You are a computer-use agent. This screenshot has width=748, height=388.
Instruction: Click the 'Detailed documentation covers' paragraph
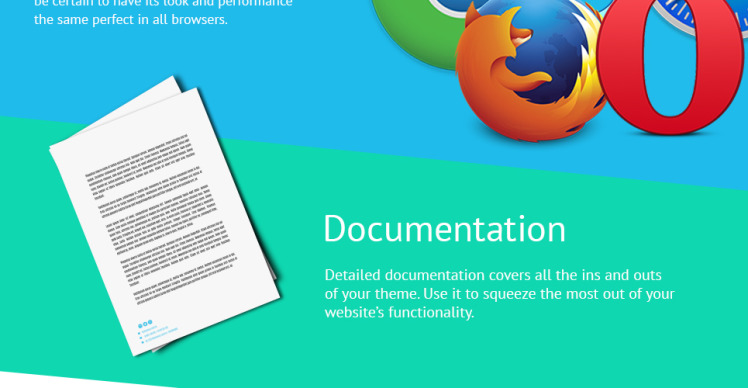coord(499,294)
